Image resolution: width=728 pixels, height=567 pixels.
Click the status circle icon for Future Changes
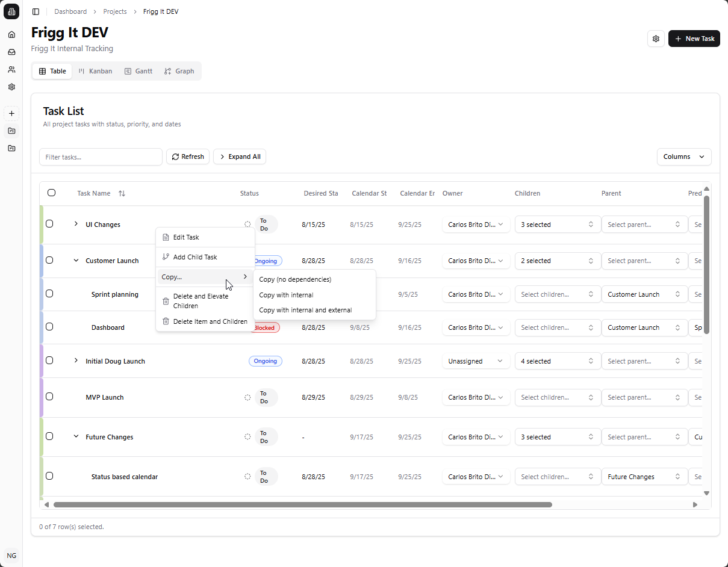coord(247,437)
